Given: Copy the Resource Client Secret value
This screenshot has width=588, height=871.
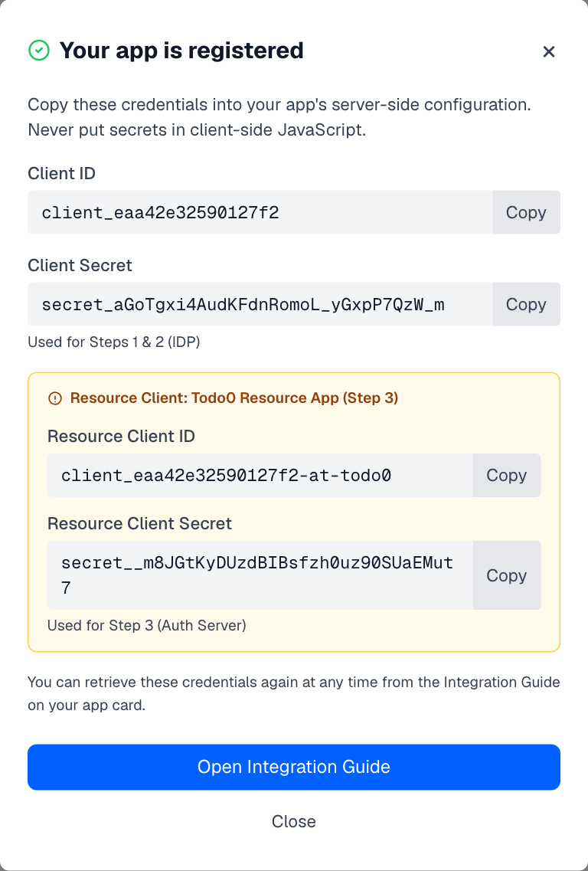Looking at the screenshot, I should coord(506,575).
